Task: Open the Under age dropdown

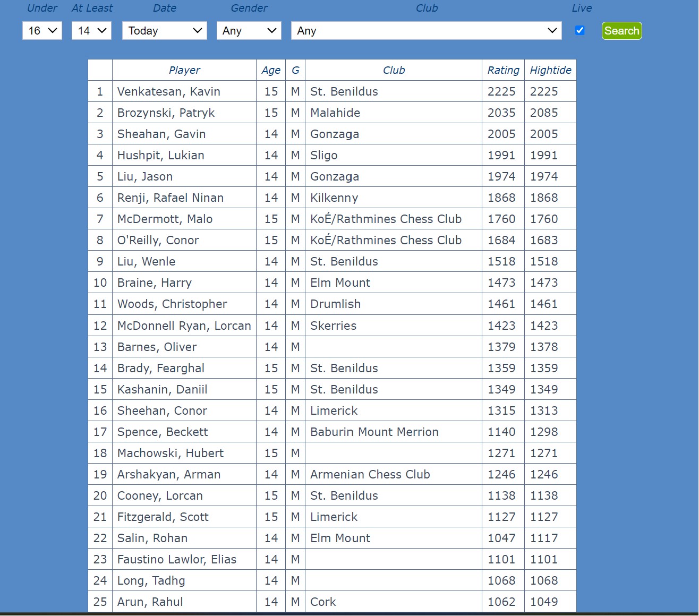Action: 41,30
